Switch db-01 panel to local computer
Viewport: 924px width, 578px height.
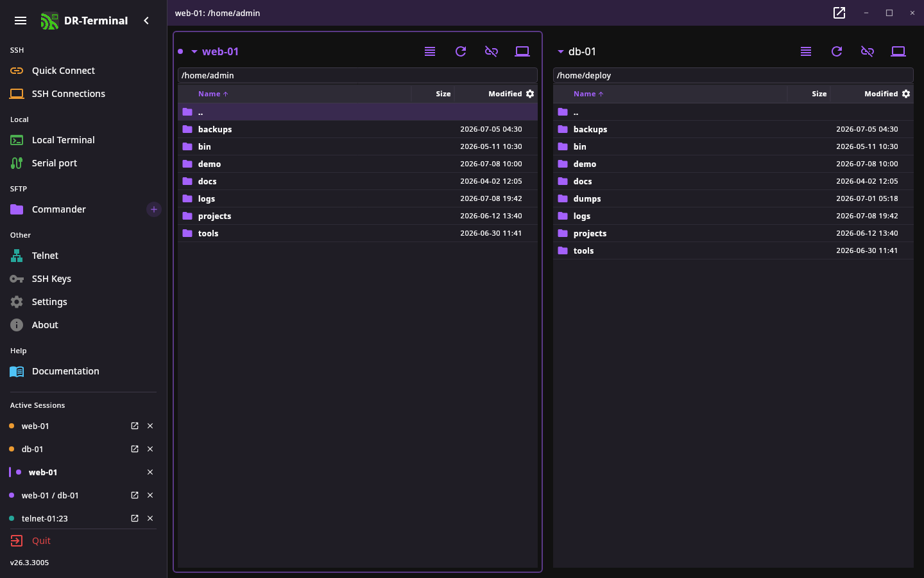pos(898,51)
